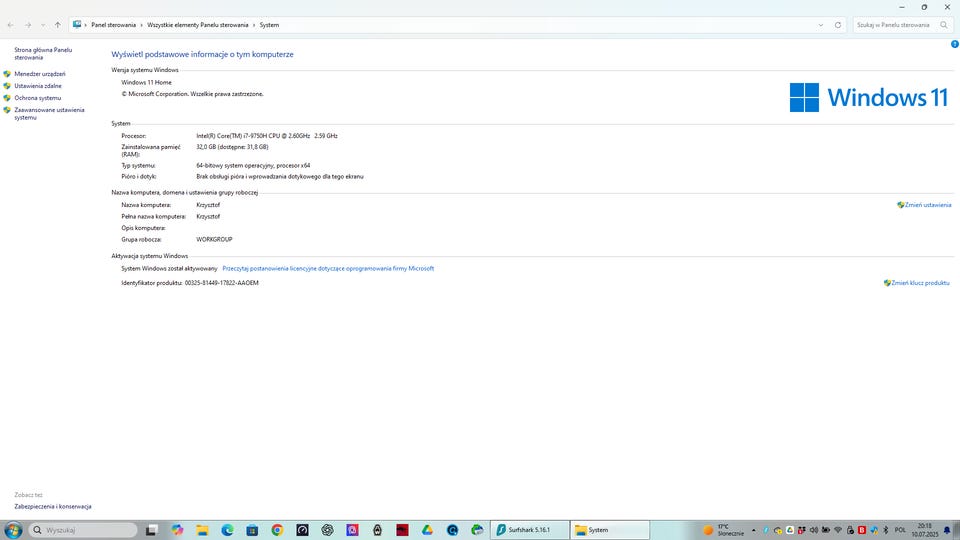Refresh the System page

click(838, 24)
